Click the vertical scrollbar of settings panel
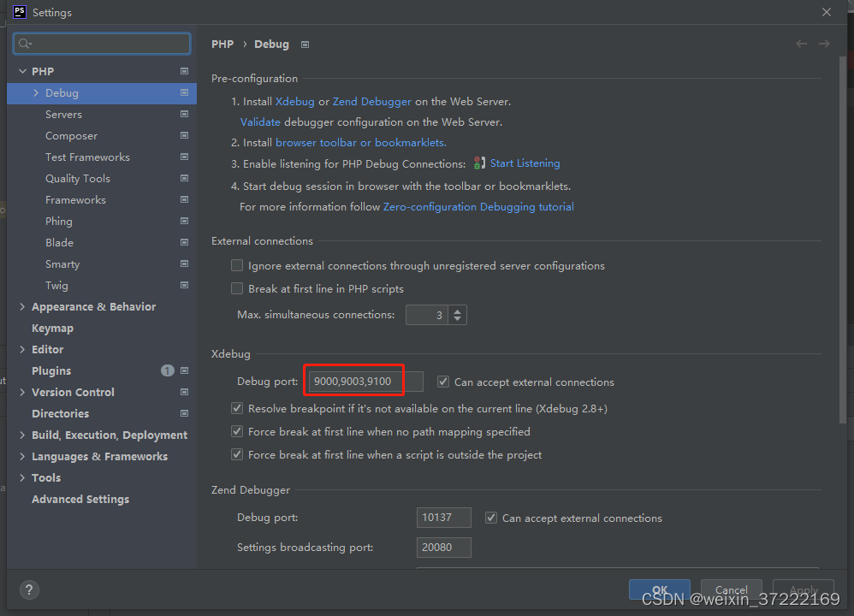The width and height of the screenshot is (854, 616). tap(843, 240)
